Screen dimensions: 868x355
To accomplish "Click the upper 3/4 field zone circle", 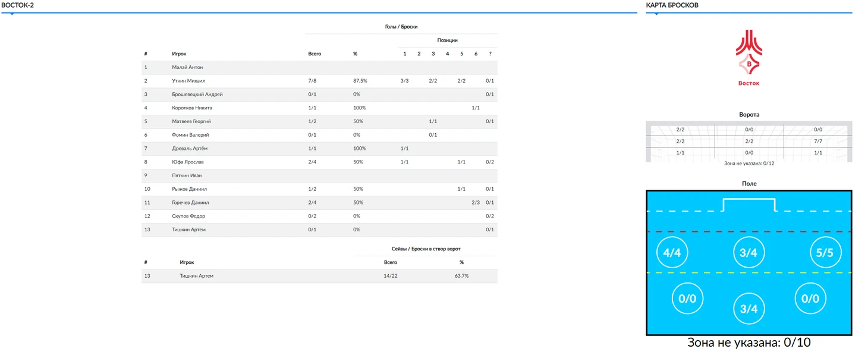I will coord(749,253).
